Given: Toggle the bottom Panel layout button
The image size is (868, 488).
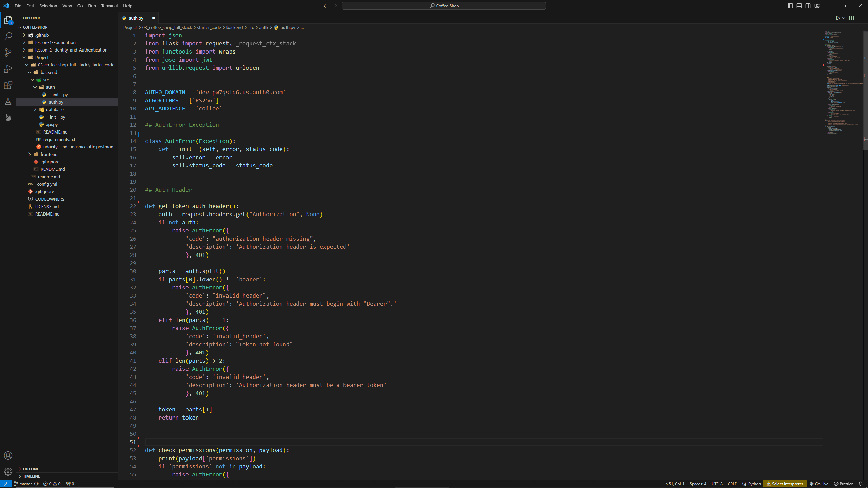Looking at the screenshot, I should tap(799, 6).
